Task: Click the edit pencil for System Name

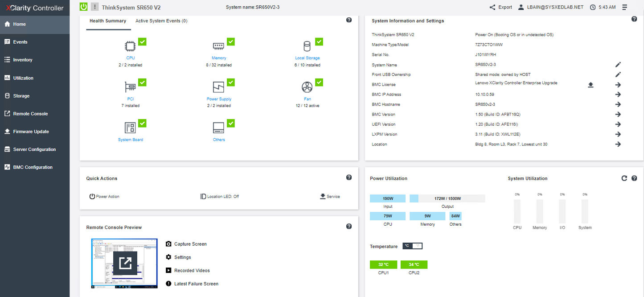Action: [x=618, y=65]
